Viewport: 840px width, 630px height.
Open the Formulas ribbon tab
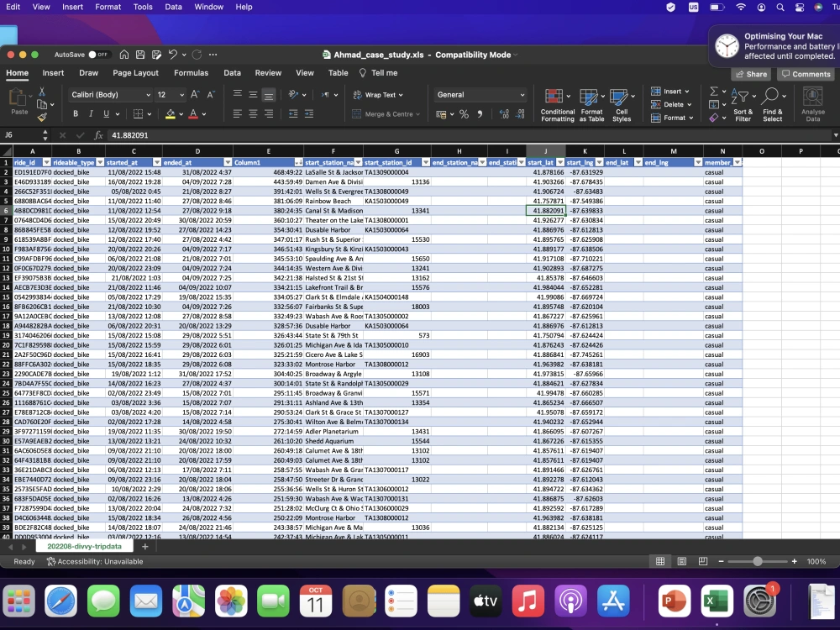coord(192,73)
